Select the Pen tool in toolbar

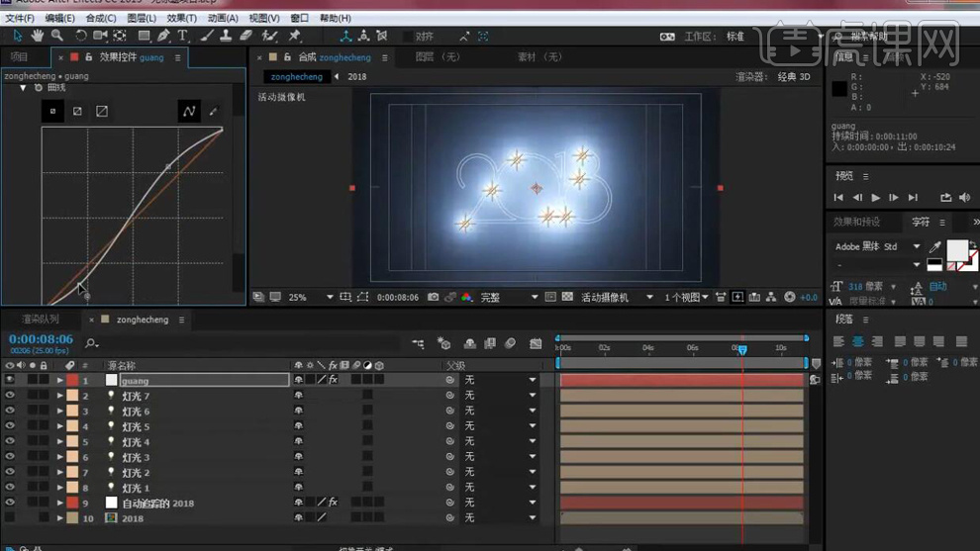click(163, 36)
